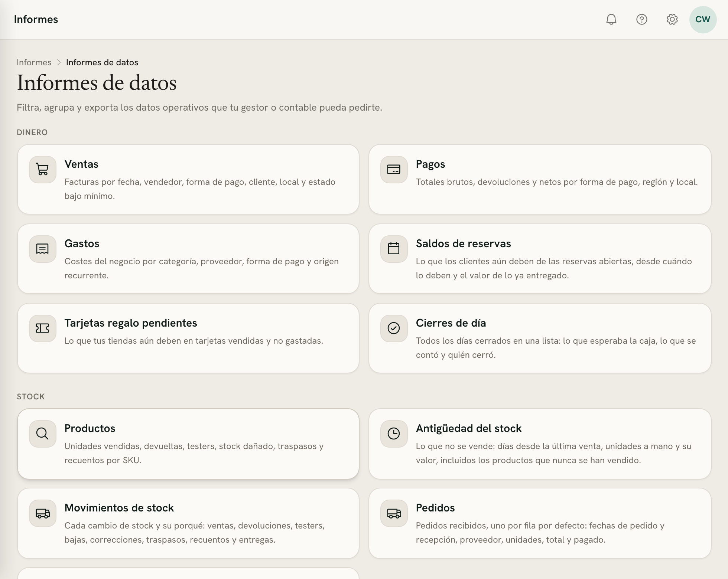Screen dimensions: 728x579
Task: Click the DINERO section label
Action: [x=32, y=133]
